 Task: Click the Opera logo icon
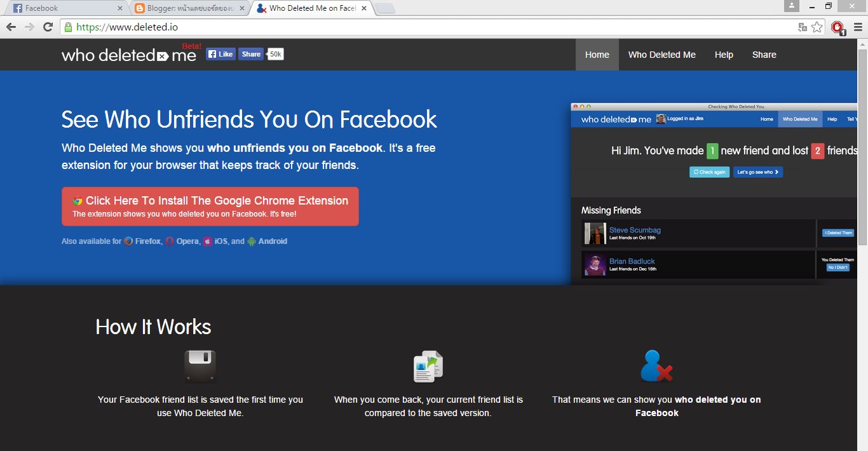point(170,241)
